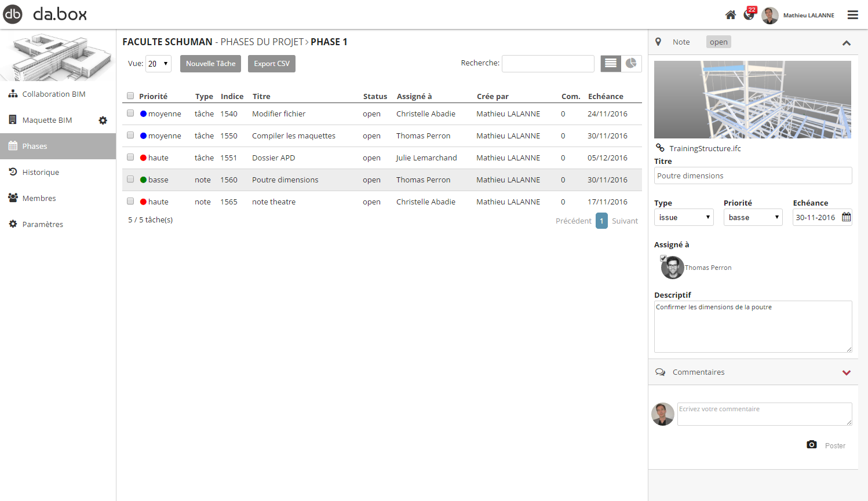Switch to list view icon

[611, 63]
